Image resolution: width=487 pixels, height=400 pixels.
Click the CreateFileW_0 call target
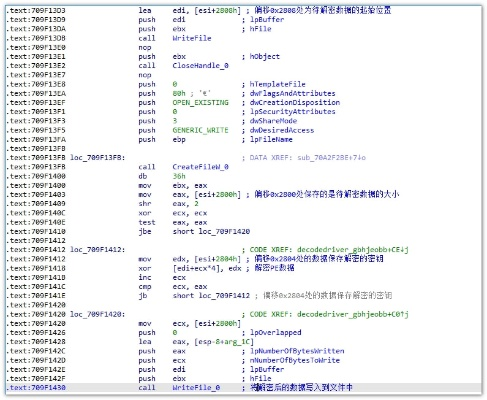tap(200, 167)
